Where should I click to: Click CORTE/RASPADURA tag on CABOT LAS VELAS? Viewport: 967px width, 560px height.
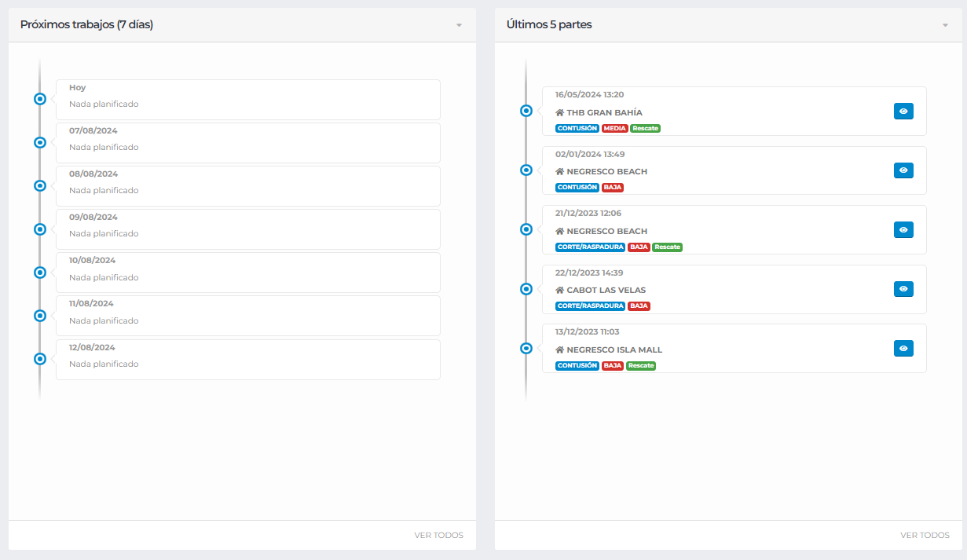pyautogui.click(x=590, y=306)
